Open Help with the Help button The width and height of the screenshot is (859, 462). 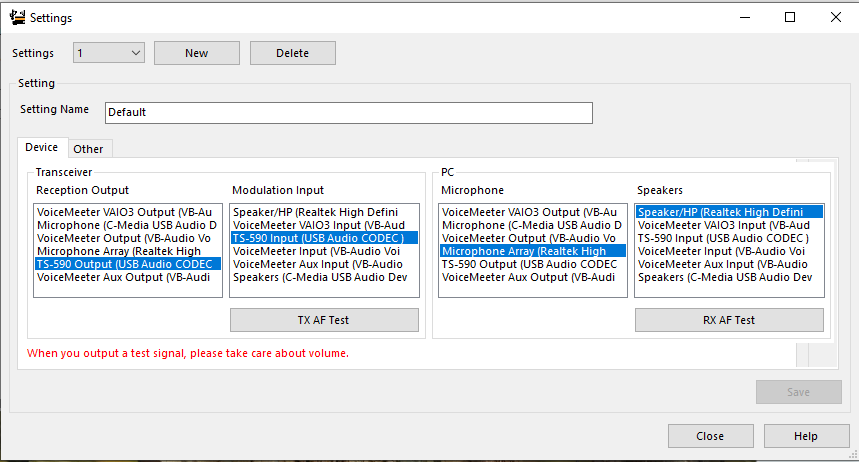(806, 436)
